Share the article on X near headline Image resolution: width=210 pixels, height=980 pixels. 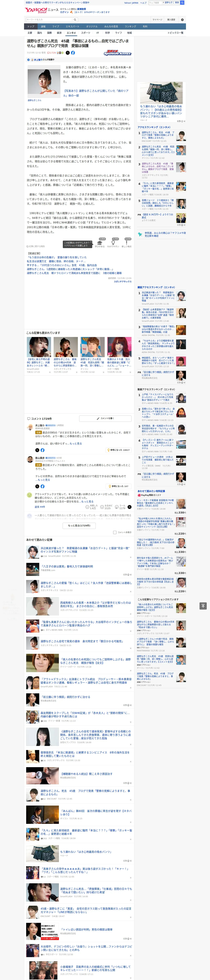[x=68, y=53]
